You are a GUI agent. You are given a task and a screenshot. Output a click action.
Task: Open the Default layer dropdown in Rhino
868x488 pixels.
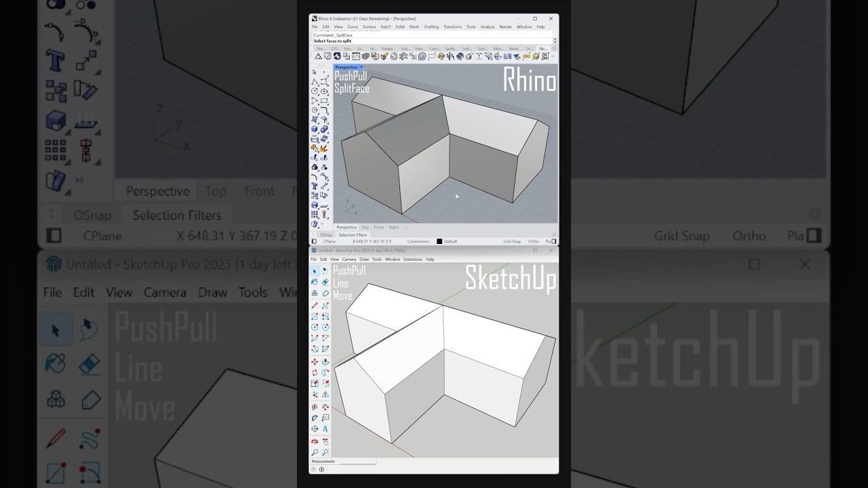click(x=451, y=241)
